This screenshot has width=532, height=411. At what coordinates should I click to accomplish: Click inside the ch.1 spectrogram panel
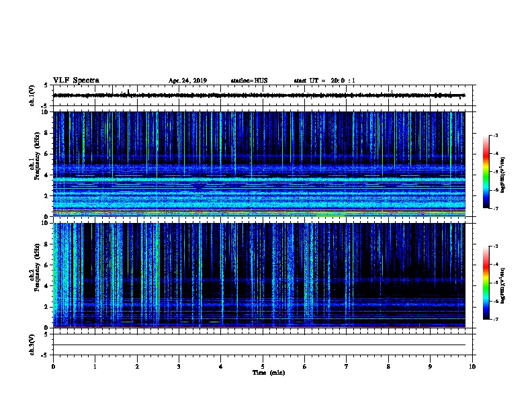(259, 164)
